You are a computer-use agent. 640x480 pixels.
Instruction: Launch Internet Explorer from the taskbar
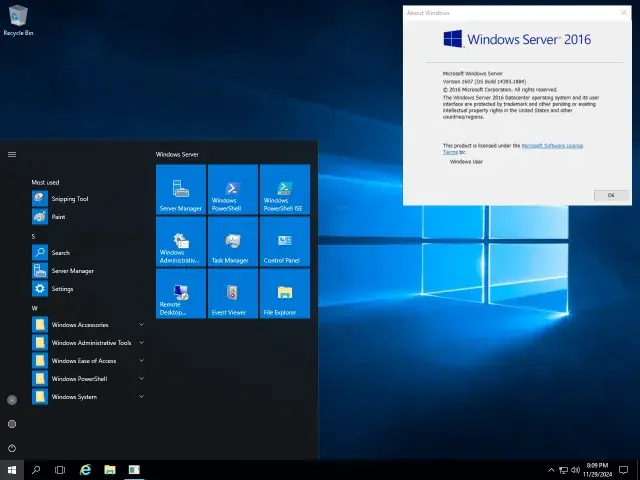pos(85,470)
